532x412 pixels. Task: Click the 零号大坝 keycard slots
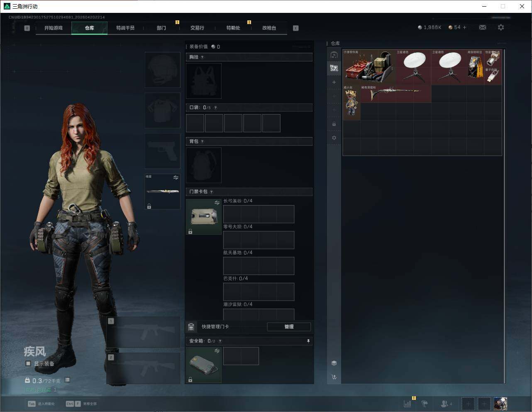tap(259, 240)
